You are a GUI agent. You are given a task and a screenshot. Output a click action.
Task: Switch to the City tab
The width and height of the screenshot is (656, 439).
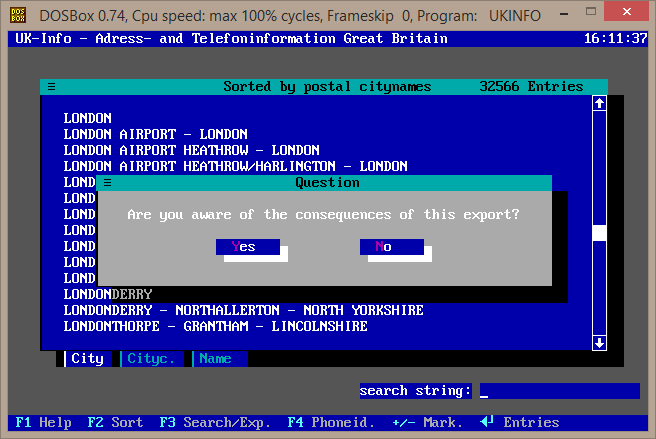tap(87, 359)
